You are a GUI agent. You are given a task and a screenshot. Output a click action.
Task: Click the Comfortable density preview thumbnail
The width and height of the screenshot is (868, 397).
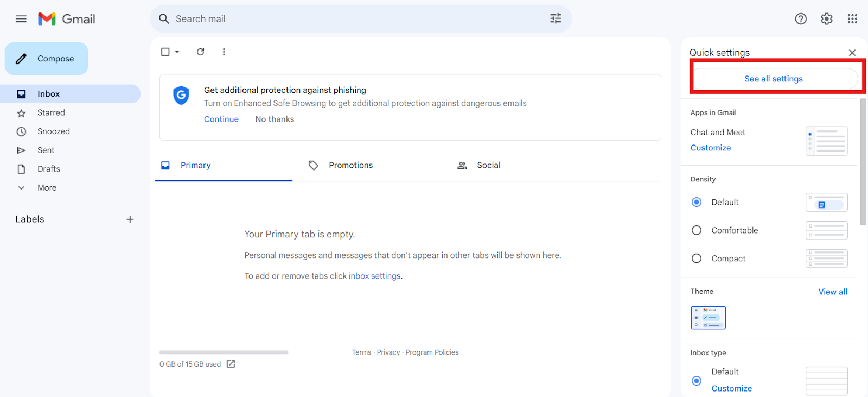(826, 230)
